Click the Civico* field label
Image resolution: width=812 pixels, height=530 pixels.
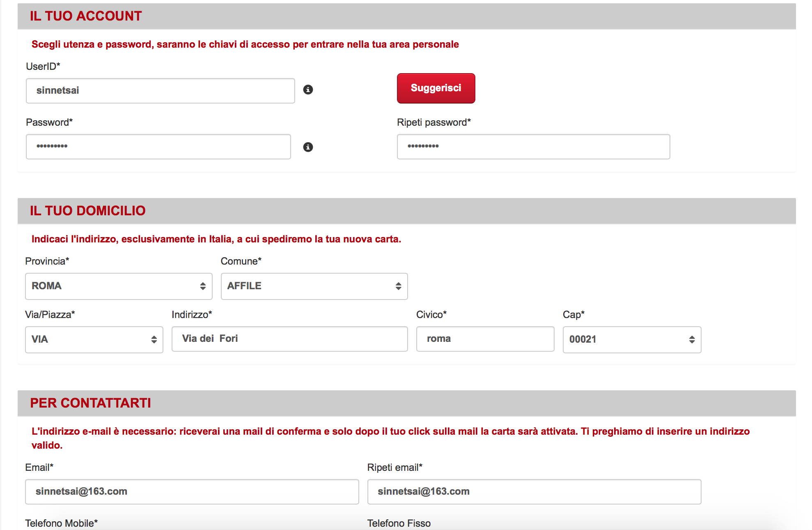431,315
